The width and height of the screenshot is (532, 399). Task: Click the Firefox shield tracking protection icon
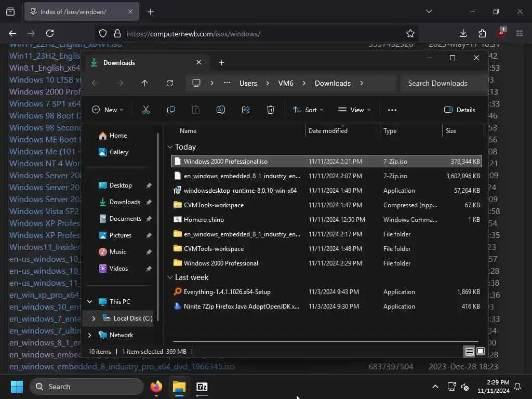click(103, 33)
